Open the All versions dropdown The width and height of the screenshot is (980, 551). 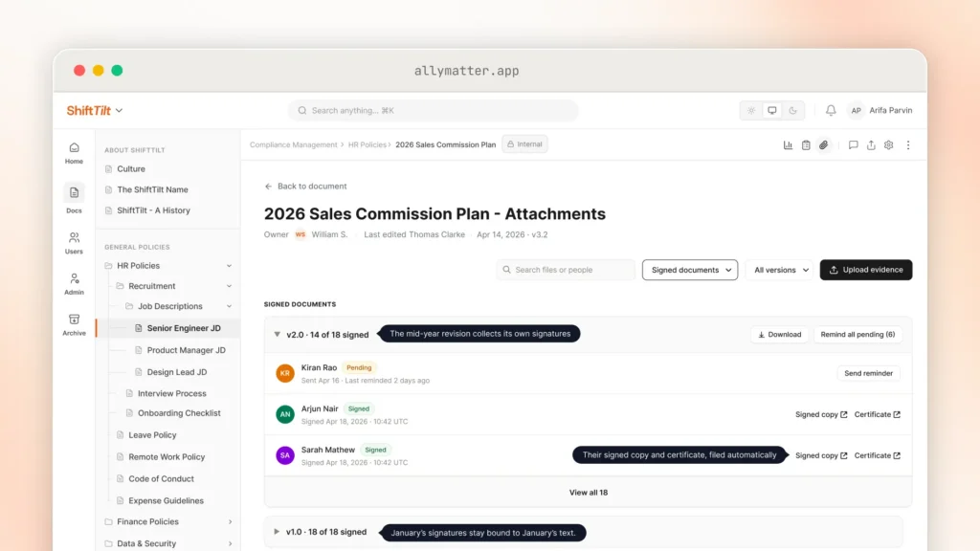780,270
